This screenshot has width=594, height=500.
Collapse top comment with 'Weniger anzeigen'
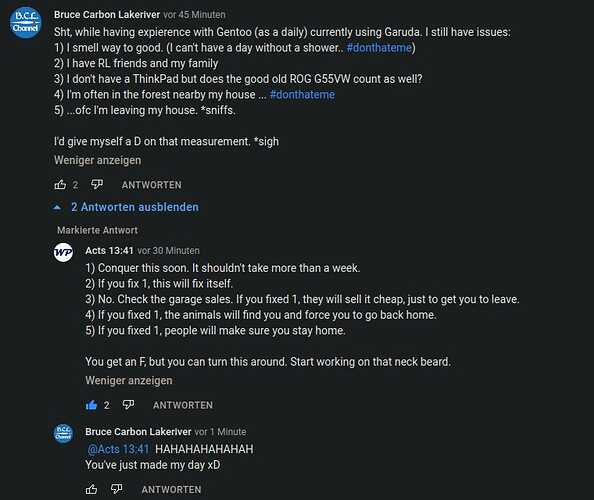point(97,160)
